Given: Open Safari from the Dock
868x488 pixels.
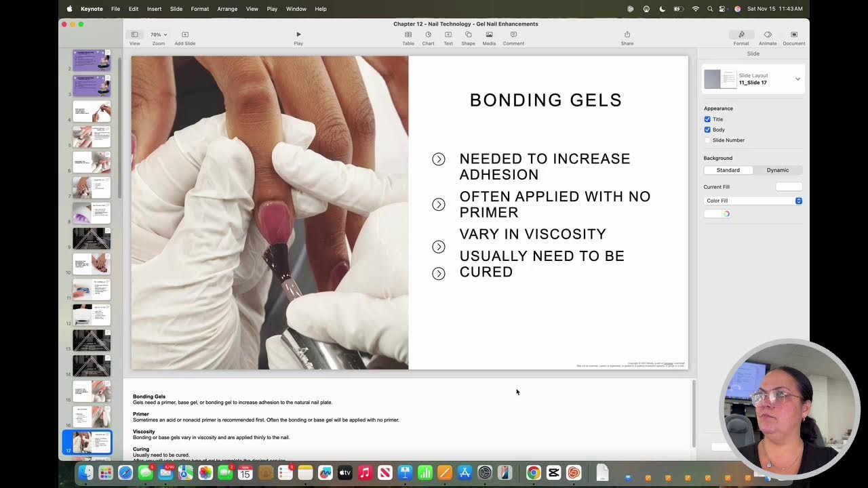Looking at the screenshot, I should pos(125,472).
